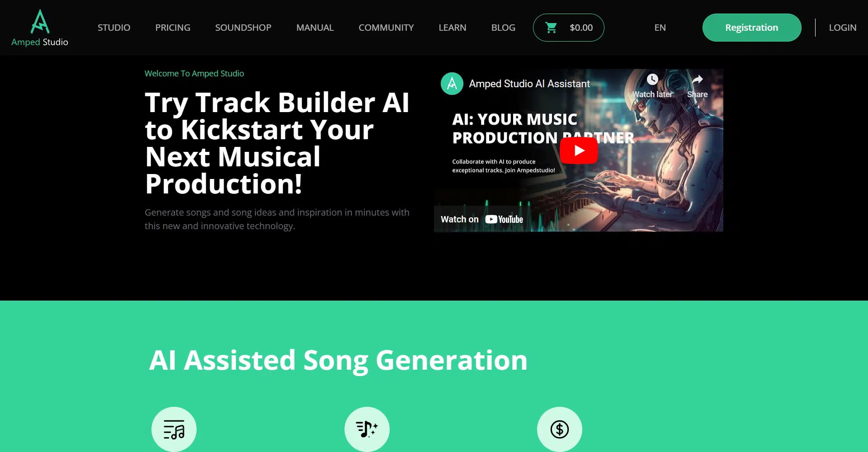Open the shopping cart icon
The width and height of the screenshot is (868, 452).
click(x=551, y=28)
